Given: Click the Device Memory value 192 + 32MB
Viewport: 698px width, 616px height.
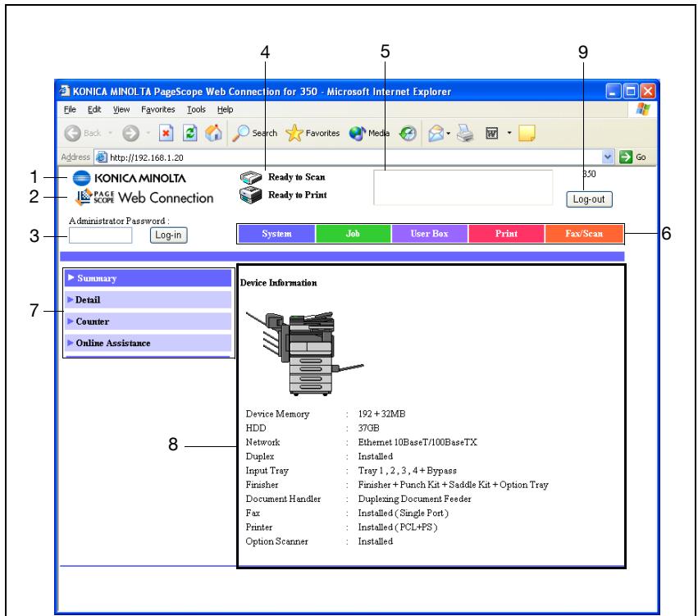Looking at the screenshot, I should pos(382,414).
